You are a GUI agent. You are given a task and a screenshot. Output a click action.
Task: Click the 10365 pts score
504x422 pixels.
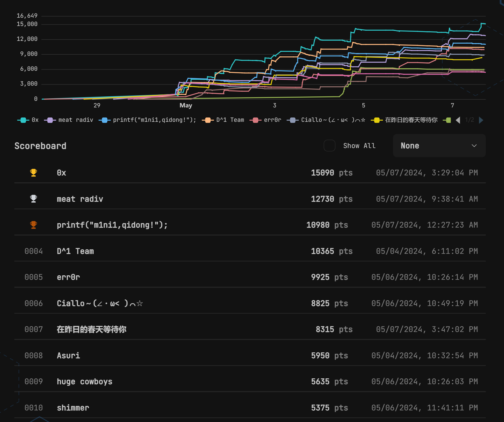[332, 251]
